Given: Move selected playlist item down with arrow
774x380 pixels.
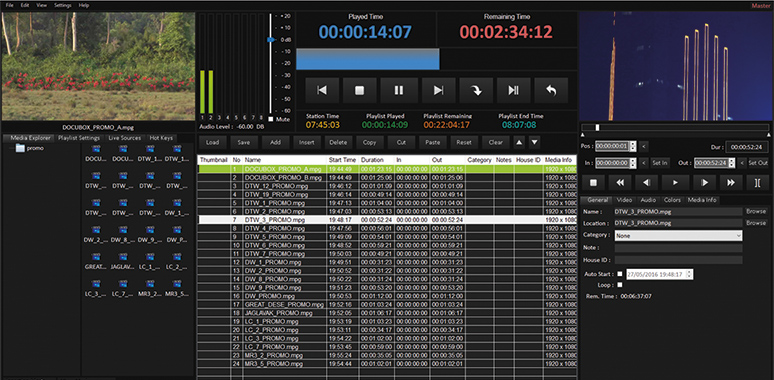Looking at the screenshot, I should (x=534, y=142).
